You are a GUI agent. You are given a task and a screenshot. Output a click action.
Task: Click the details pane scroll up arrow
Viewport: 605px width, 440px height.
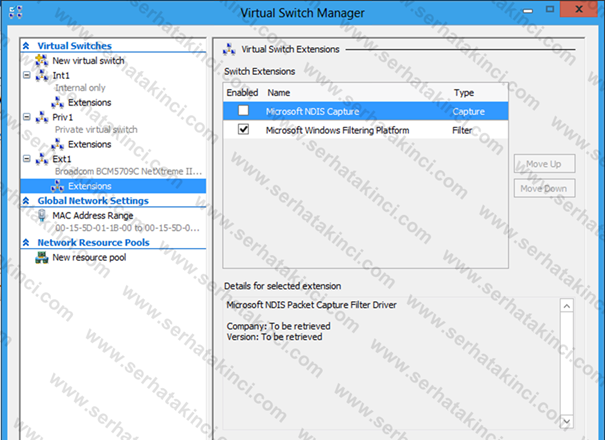tap(566, 305)
